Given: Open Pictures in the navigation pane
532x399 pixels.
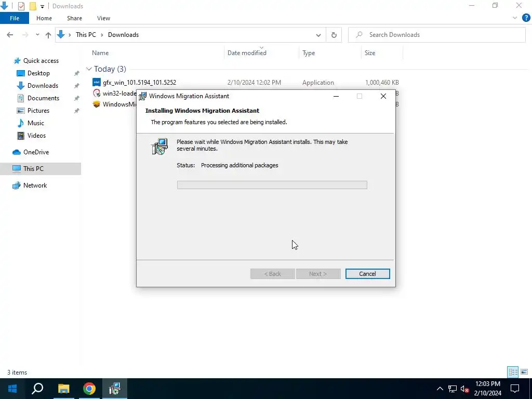Looking at the screenshot, I should [x=38, y=111].
